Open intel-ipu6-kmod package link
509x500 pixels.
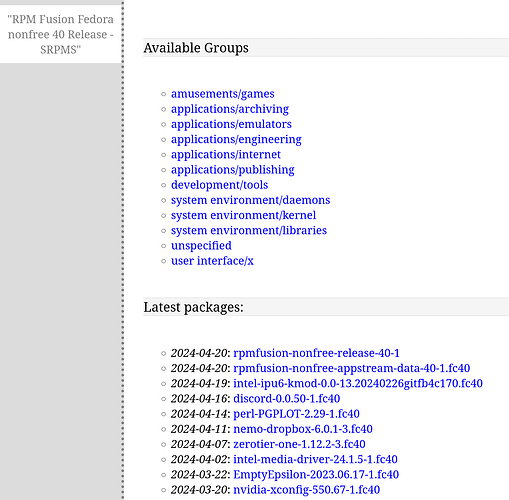(358, 384)
